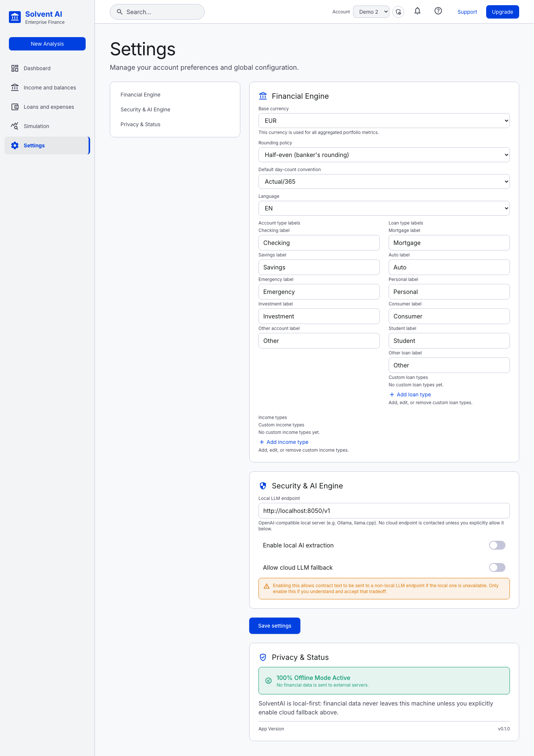Open Dashboard via its grid icon

point(15,68)
